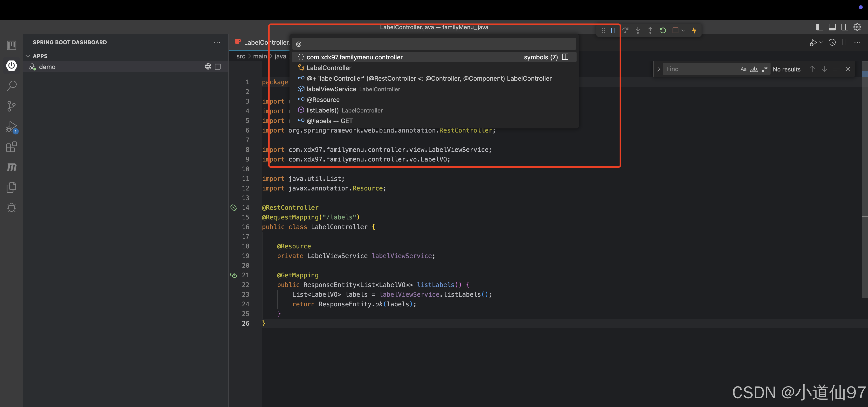Screen dimensions: 868x407
Task: Open the stop button dropdown arrow
Action: point(683,31)
